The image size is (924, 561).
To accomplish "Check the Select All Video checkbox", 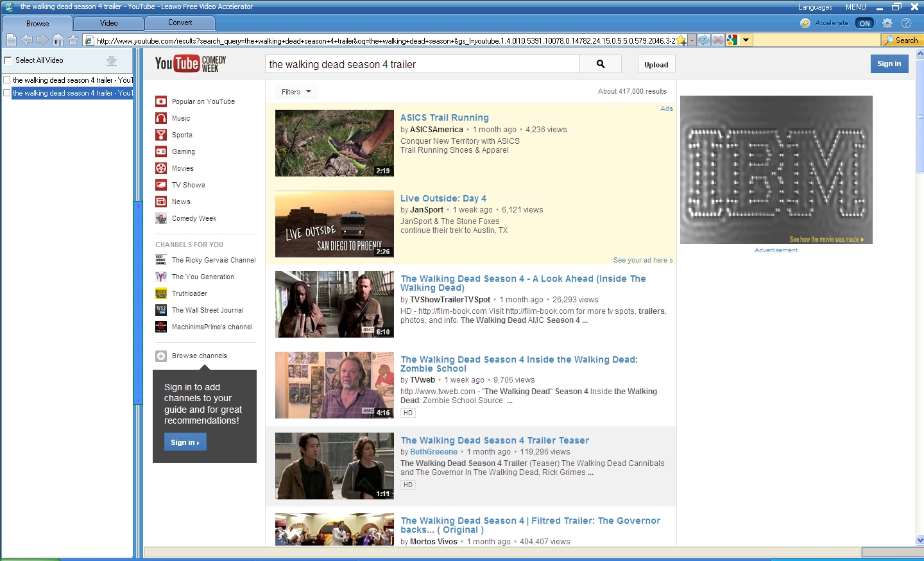I will click(8, 60).
